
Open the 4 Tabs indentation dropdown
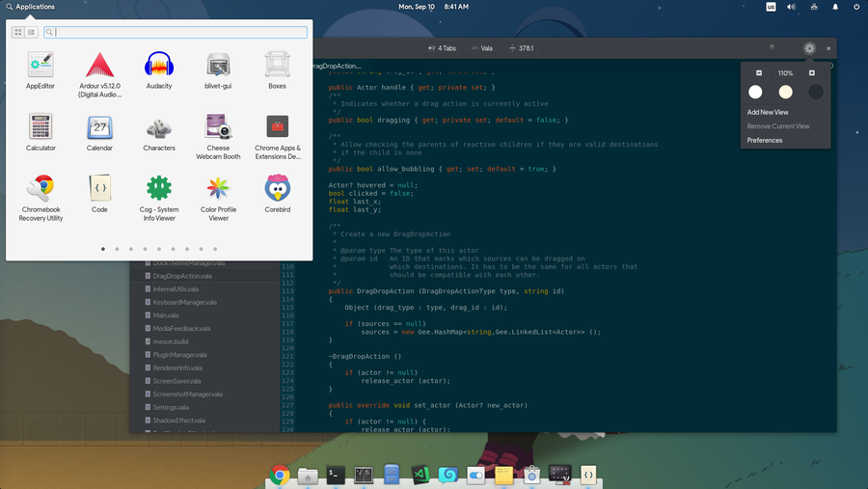point(443,48)
